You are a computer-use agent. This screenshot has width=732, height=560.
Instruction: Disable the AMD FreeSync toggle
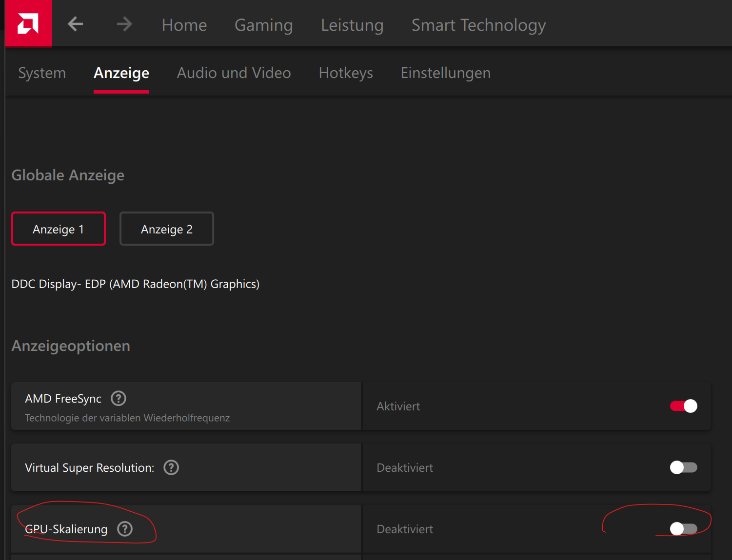coord(684,406)
